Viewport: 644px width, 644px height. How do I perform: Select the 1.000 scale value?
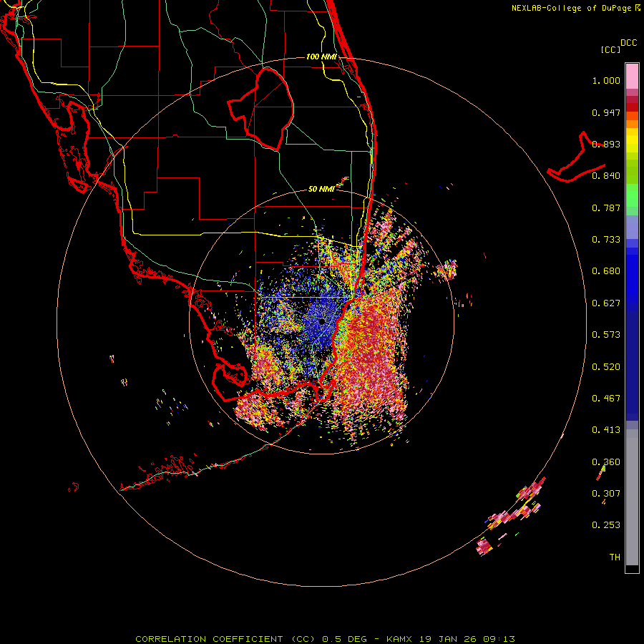point(606,80)
